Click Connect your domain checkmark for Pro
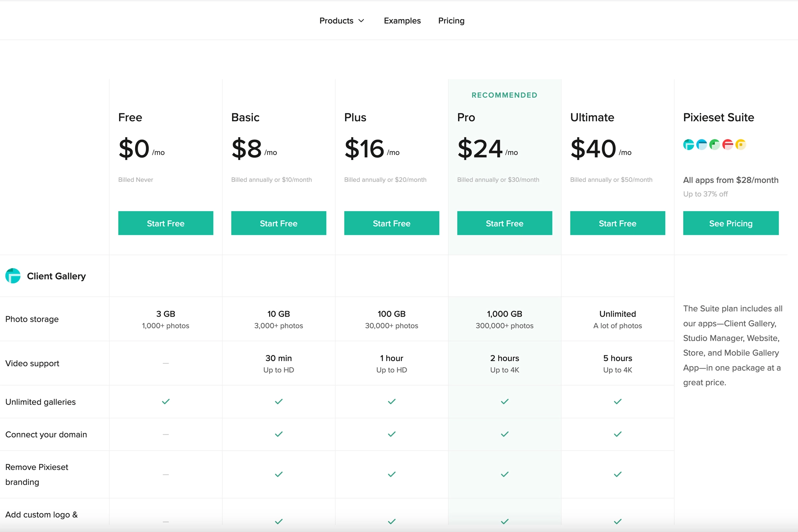 point(505,434)
